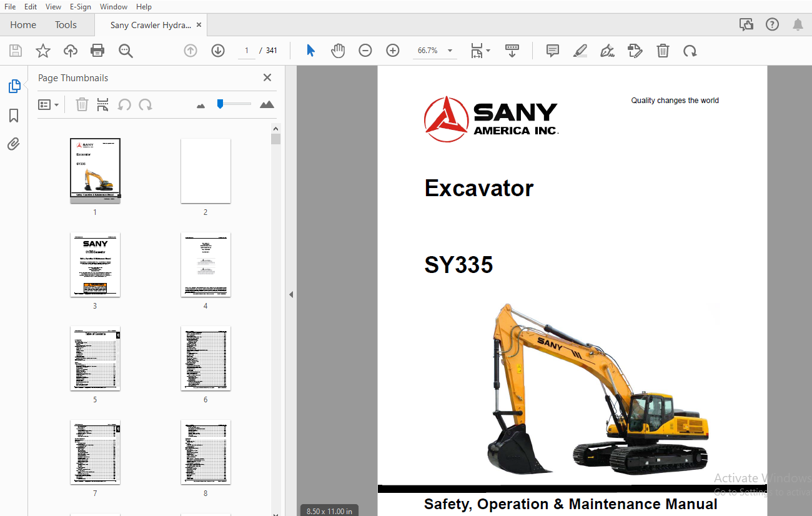Image resolution: width=812 pixels, height=516 pixels.
Task: Add a comment note icon
Action: (553, 51)
